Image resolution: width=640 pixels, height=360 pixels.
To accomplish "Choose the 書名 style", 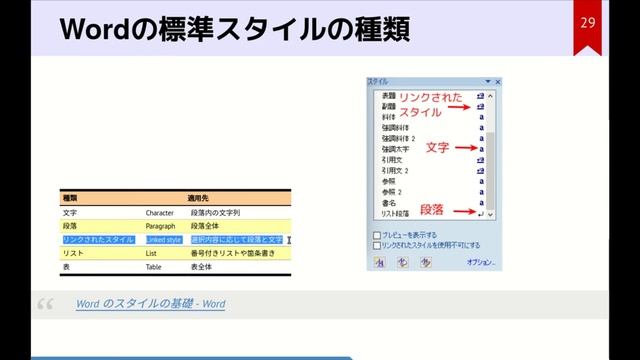I will (x=389, y=202).
